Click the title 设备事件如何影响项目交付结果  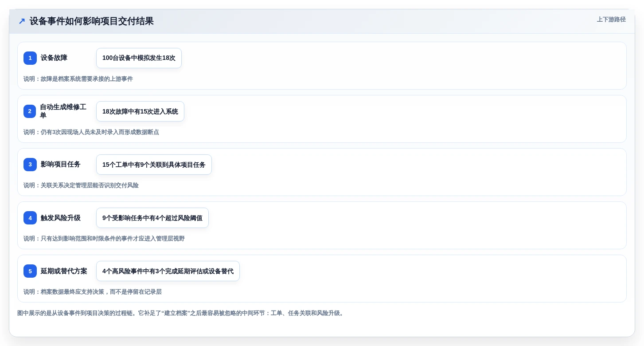coord(92,21)
